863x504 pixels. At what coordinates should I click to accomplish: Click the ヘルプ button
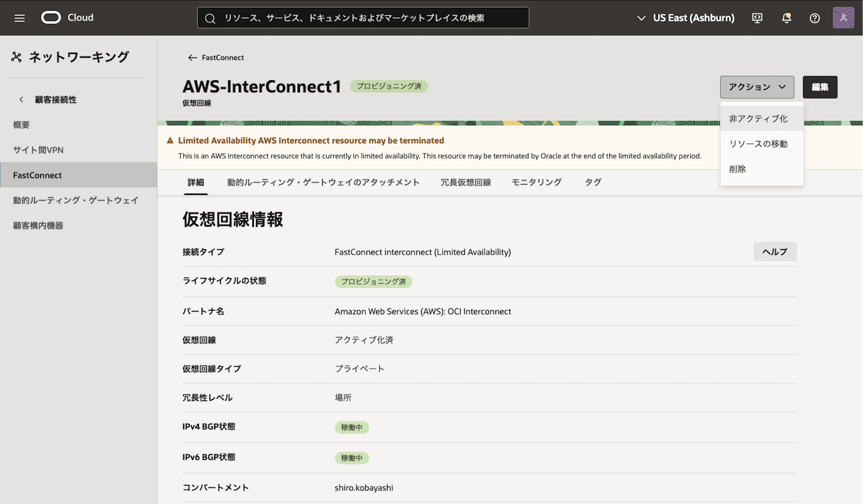pyautogui.click(x=775, y=252)
